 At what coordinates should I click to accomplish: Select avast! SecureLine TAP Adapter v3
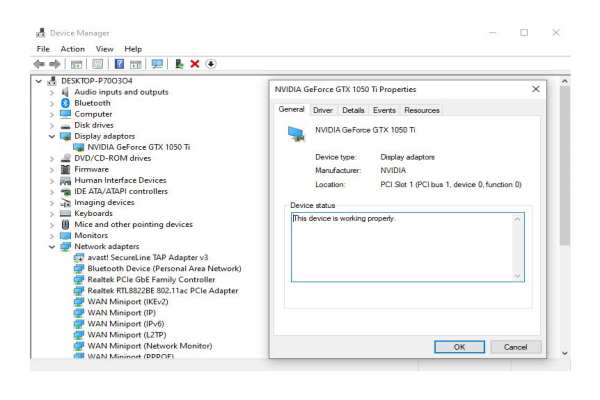148,257
